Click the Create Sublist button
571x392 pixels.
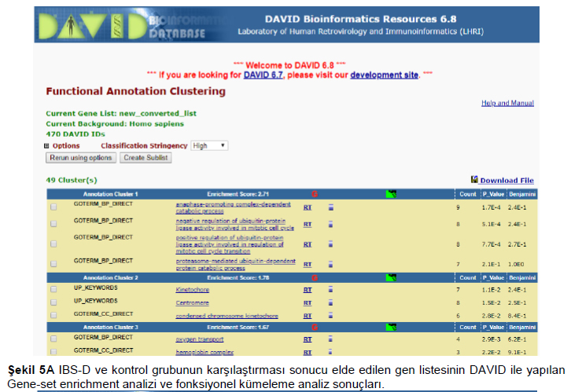point(146,158)
